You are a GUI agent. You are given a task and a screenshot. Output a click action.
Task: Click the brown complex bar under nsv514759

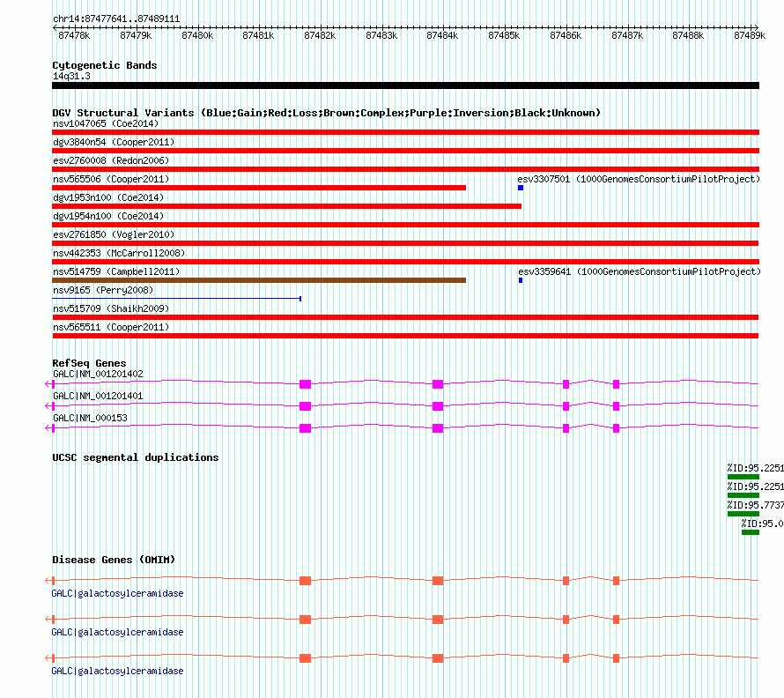[259, 280]
